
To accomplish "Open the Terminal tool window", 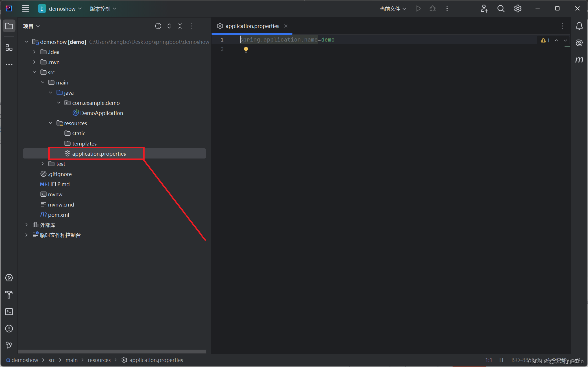I will point(9,312).
